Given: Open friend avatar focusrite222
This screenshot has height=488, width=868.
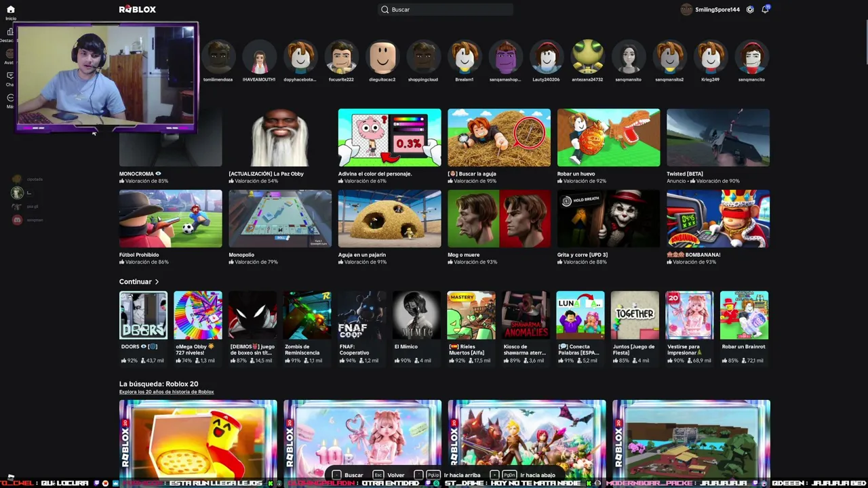Looking at the screenshot, I should [x=341, y=57].
